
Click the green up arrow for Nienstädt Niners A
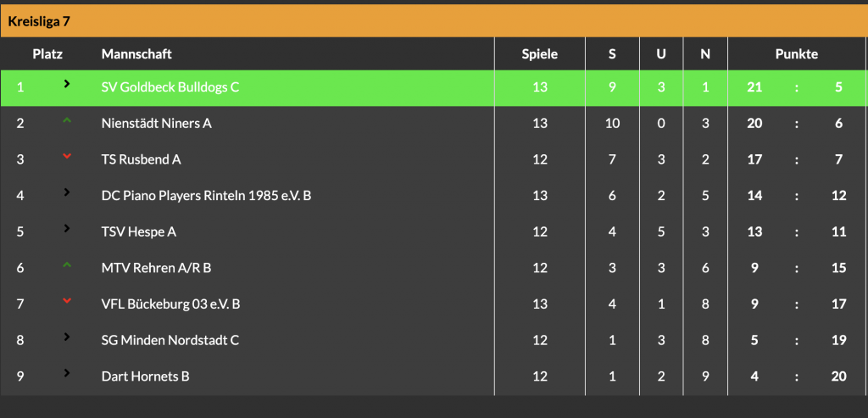coord(67,121)
